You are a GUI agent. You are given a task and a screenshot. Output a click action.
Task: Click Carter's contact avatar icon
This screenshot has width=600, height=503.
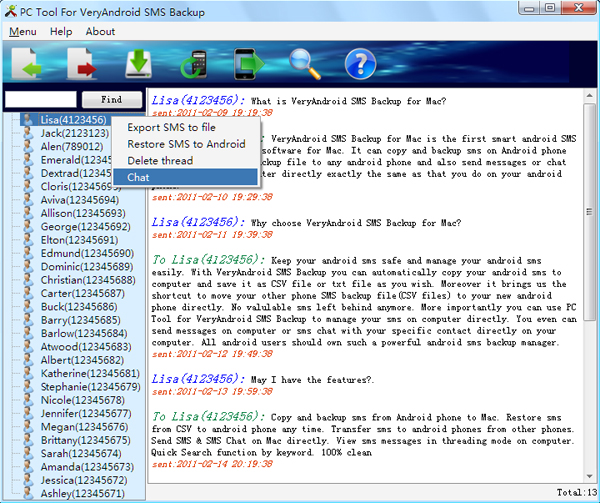(x=28, y=293)
